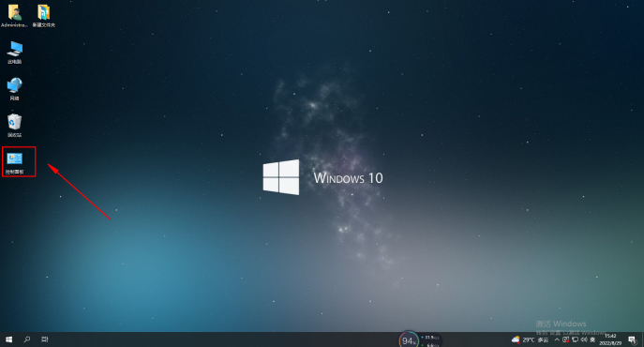This screenshot has height=347, width=644.
Task: Open the notification action center icon
Action: [x=633, y=339]
